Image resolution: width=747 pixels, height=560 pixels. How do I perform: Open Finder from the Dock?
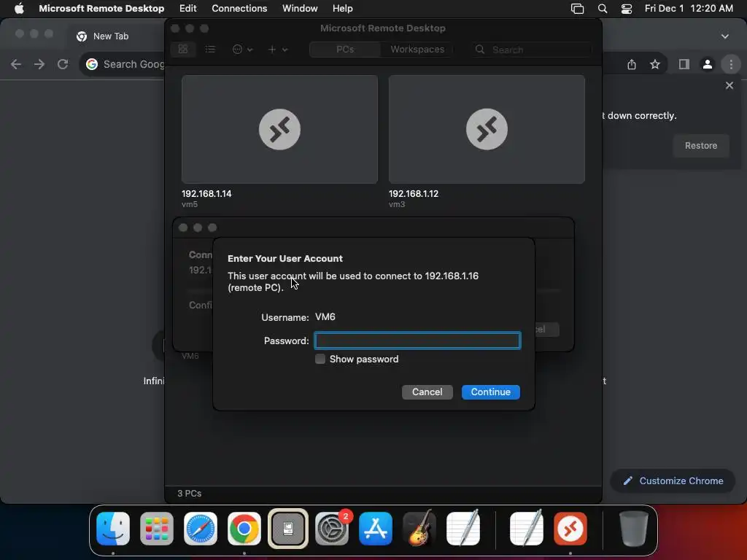(x=113, y=529)
